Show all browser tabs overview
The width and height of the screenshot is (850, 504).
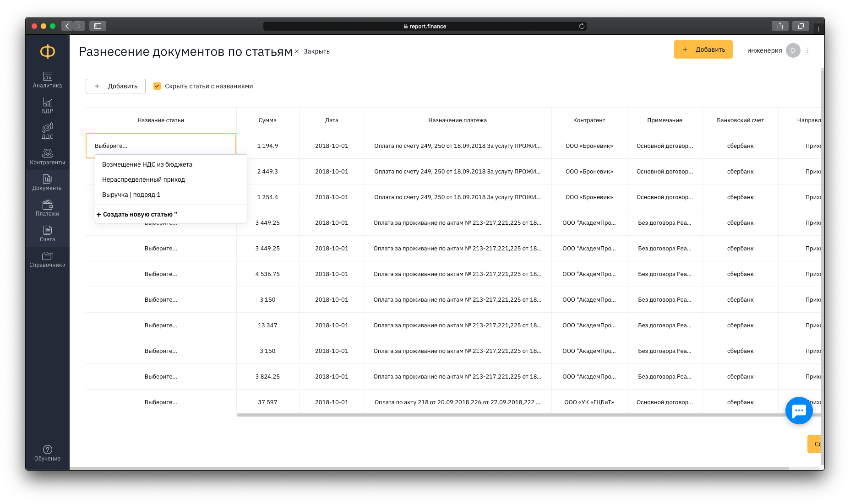point(801,26)
